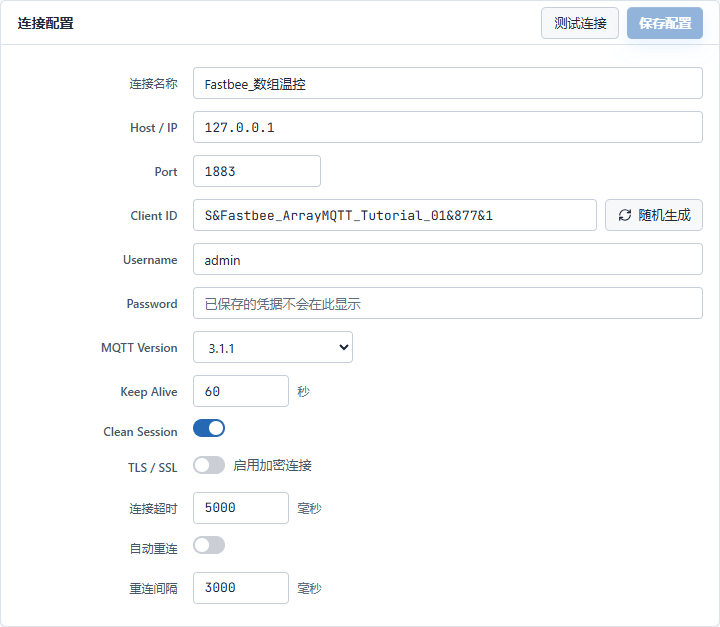Click the Username label
Screen dimensions: 720x627
point(150,260)
